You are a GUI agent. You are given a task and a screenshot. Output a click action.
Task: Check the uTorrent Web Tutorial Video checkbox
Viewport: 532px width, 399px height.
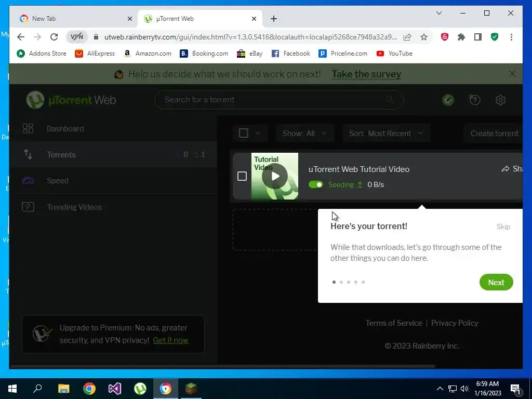point(242,176)
